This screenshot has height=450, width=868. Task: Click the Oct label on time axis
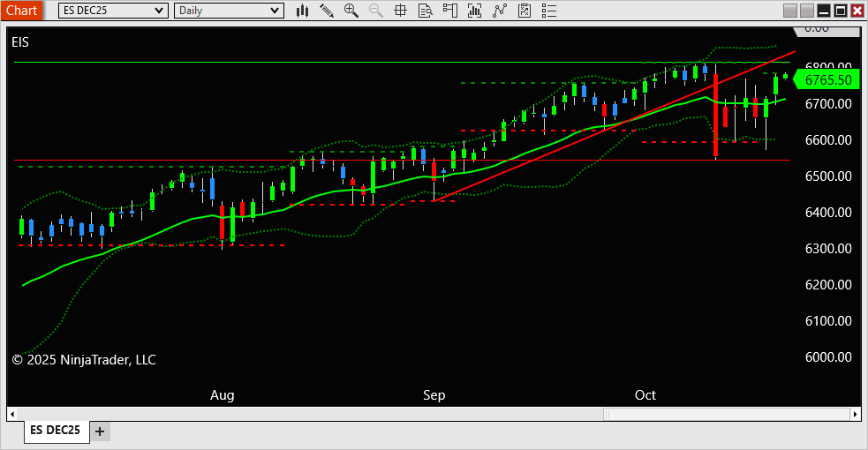(x=645, y=395)
